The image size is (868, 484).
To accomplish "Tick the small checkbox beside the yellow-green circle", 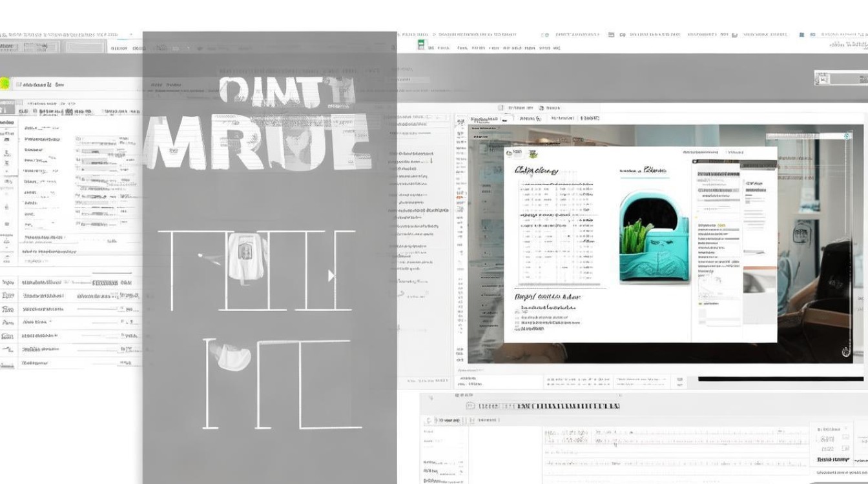I will pos(18,85).
